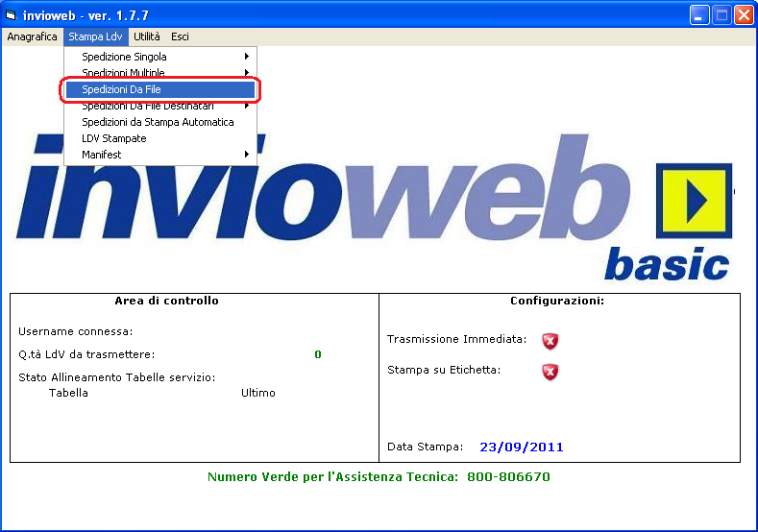Choose the Esci menu item
758x532 pixels.
pyautogui.click(x=180, y=36)
